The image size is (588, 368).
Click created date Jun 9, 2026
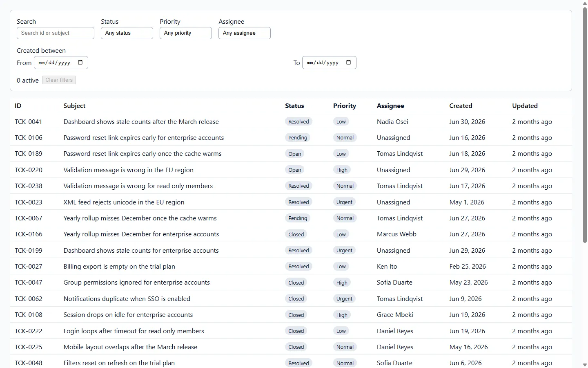[x=465, y=298]
